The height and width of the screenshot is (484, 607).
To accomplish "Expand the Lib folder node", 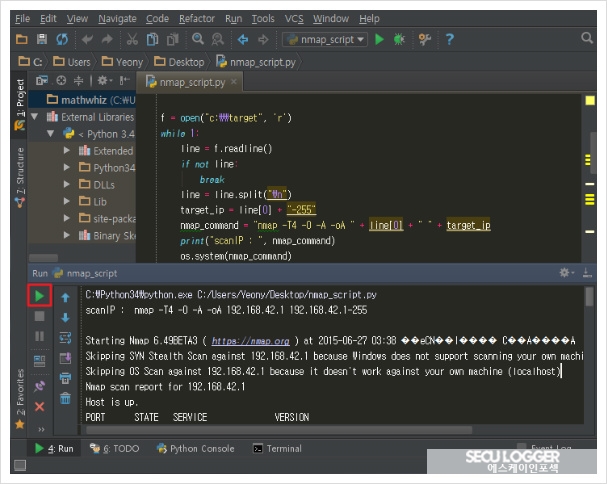I will pos(67,201).
